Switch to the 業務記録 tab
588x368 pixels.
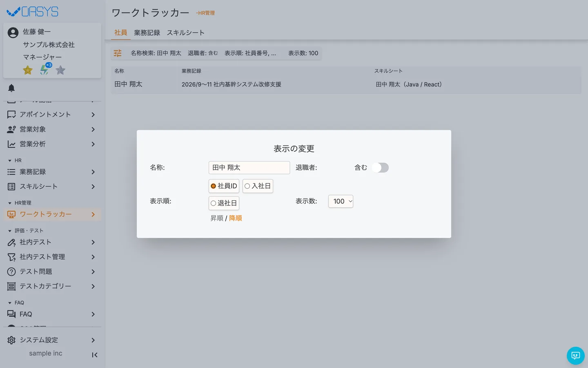pos(147,33)
